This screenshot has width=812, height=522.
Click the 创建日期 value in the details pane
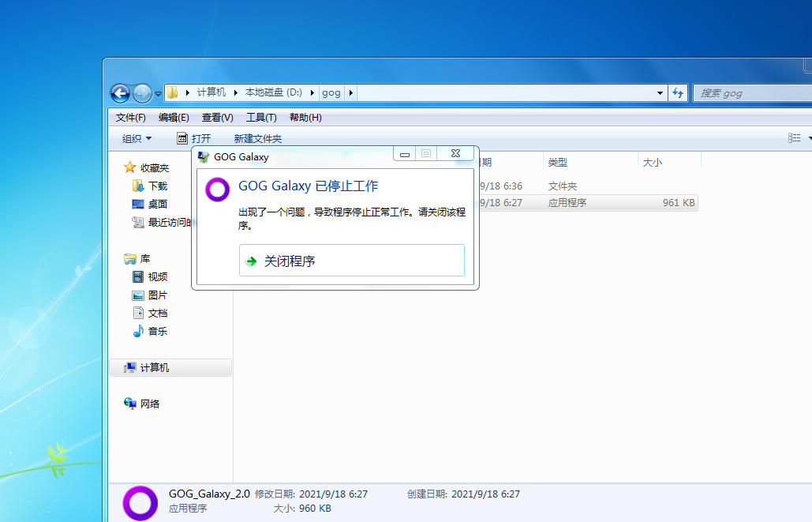click(x=486, y=494)
